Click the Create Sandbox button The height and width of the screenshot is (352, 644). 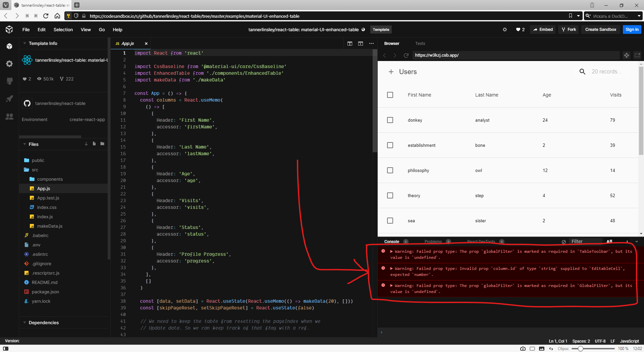click(x=600, y=30)
